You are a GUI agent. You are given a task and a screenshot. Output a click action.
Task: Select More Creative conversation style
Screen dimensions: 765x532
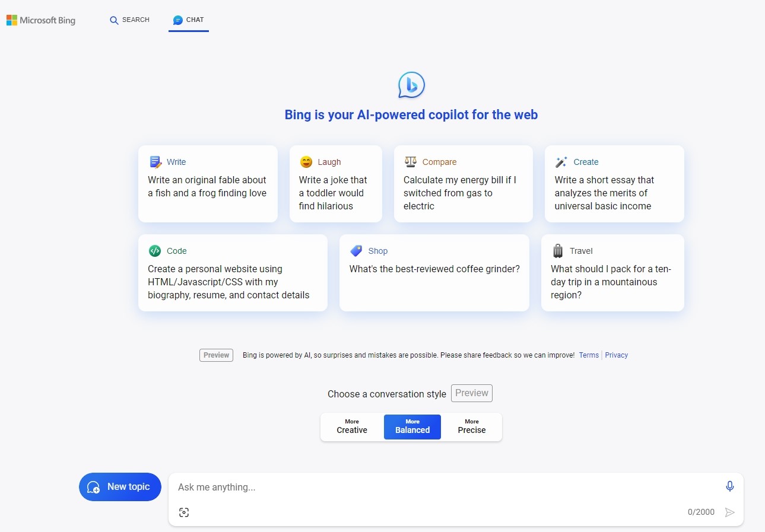click(x=352, y=426)
